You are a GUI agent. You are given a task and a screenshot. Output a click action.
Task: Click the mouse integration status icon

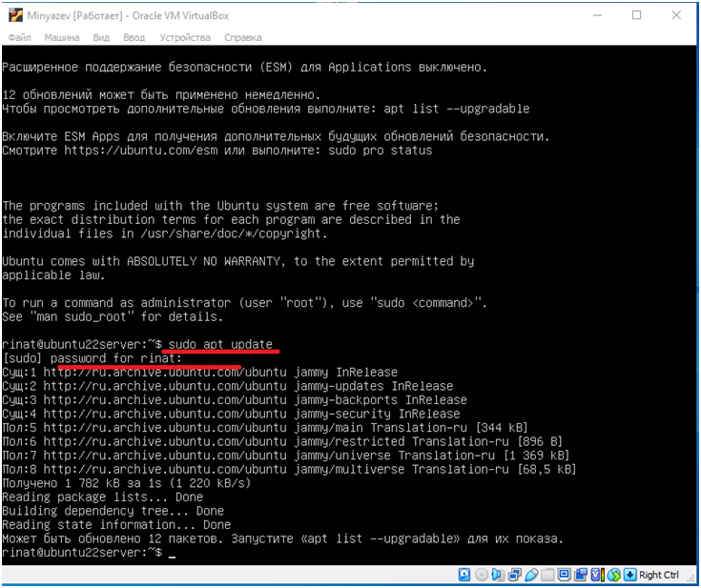[x=614, y=575]
